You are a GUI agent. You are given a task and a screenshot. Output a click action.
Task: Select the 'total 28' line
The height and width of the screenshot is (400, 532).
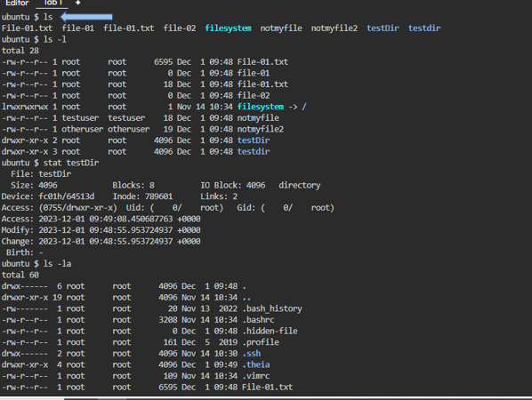(20, 51)
